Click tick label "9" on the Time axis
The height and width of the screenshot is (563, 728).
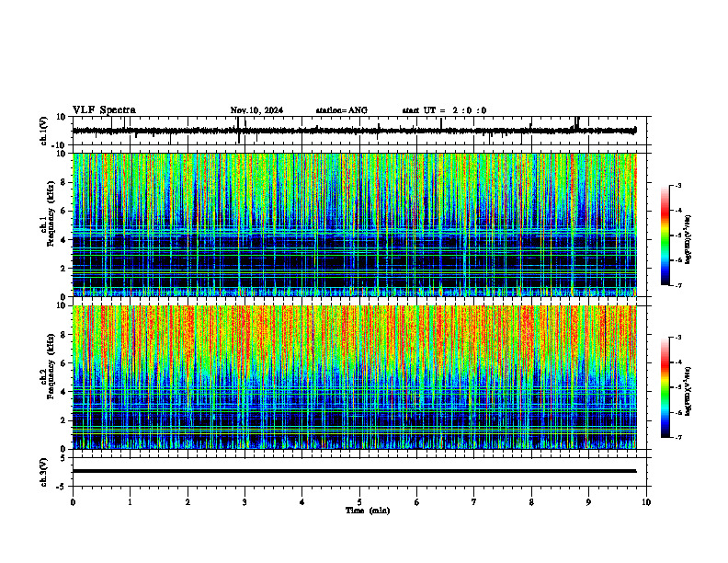coord(588,502)
